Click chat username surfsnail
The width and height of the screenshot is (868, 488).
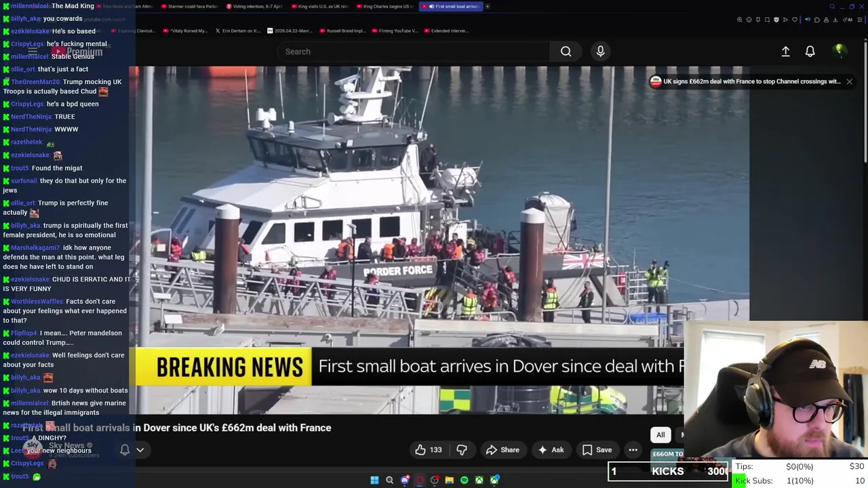[x=24, y=181]
